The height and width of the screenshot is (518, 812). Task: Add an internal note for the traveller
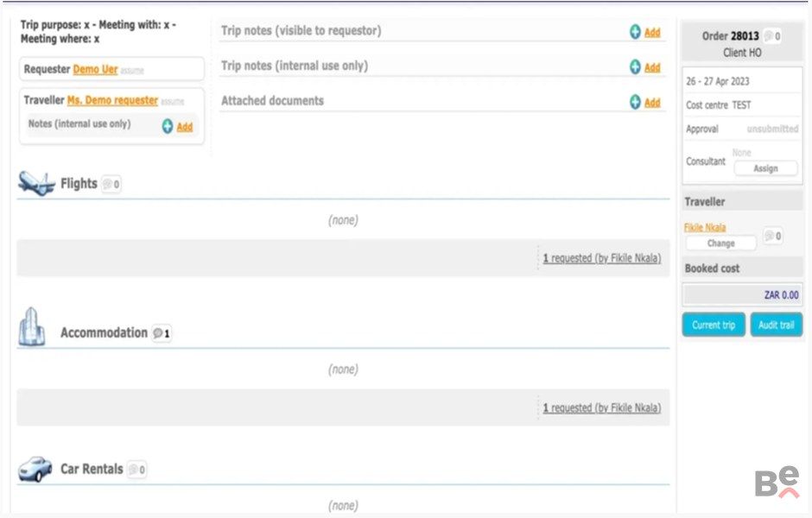pyautogui.click(x=178, y=127)
